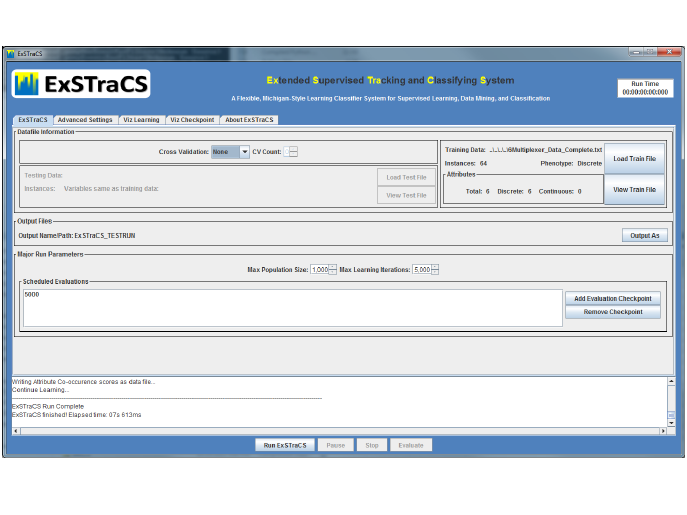Viewport: 687px width, 515px height.
Task: Click the Continuous: 0 attribute count
Action: coord(560,192)
